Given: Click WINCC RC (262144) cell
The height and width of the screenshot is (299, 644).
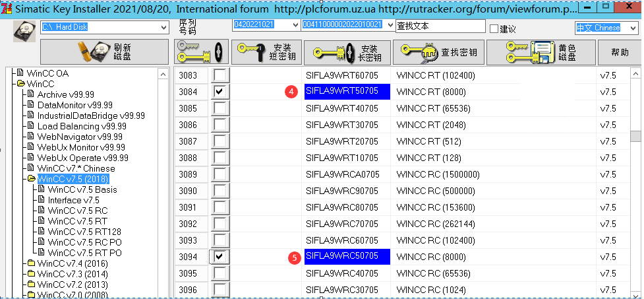Looking at the screenshot, I should point(435,224).
